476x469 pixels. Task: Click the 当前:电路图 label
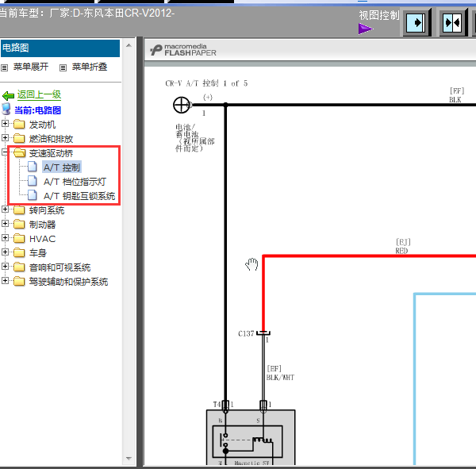[37, 110]
